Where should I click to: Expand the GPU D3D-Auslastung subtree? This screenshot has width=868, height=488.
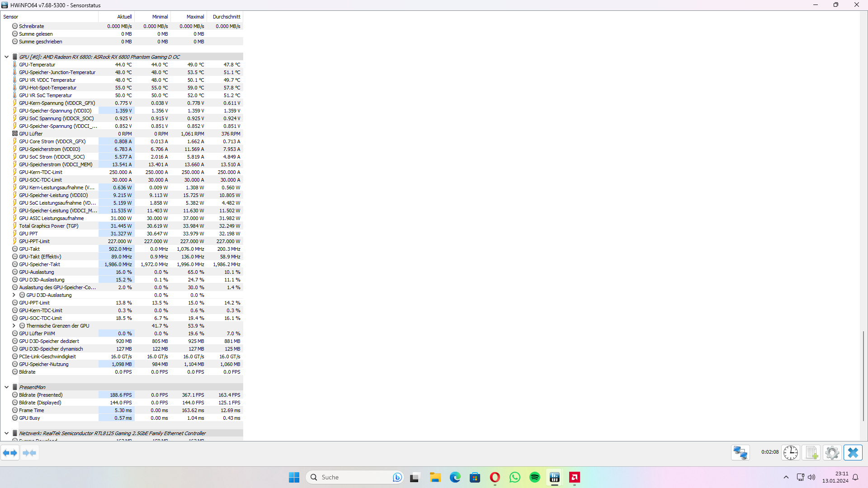(x=14, y=295)
